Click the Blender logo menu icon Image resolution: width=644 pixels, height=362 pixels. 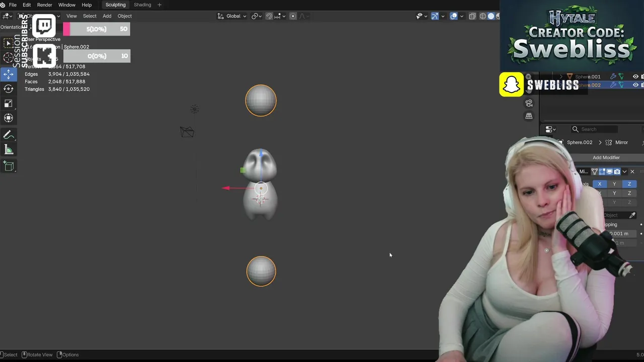3,5
